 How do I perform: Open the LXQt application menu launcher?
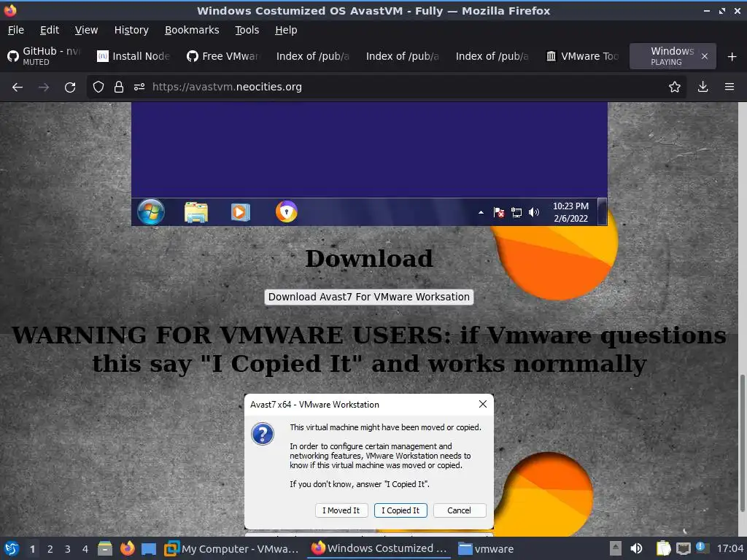(x=12, y=549)
